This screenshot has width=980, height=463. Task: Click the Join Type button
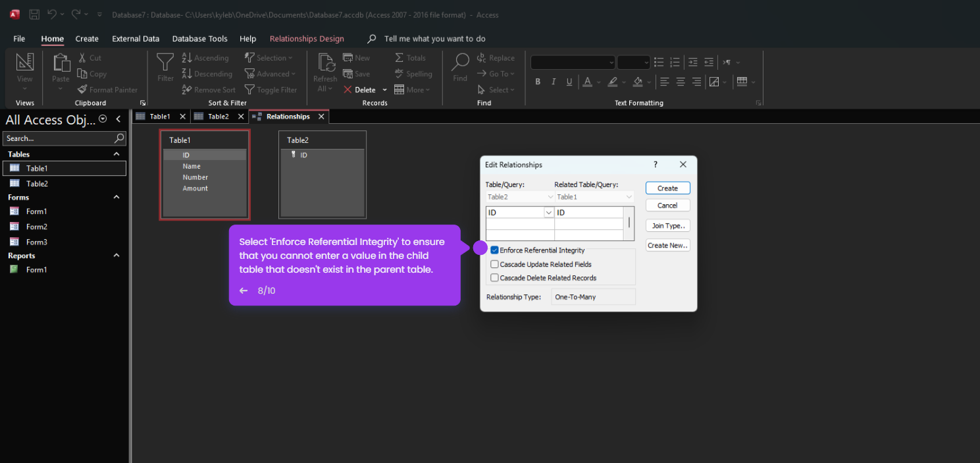pos(667,226)
